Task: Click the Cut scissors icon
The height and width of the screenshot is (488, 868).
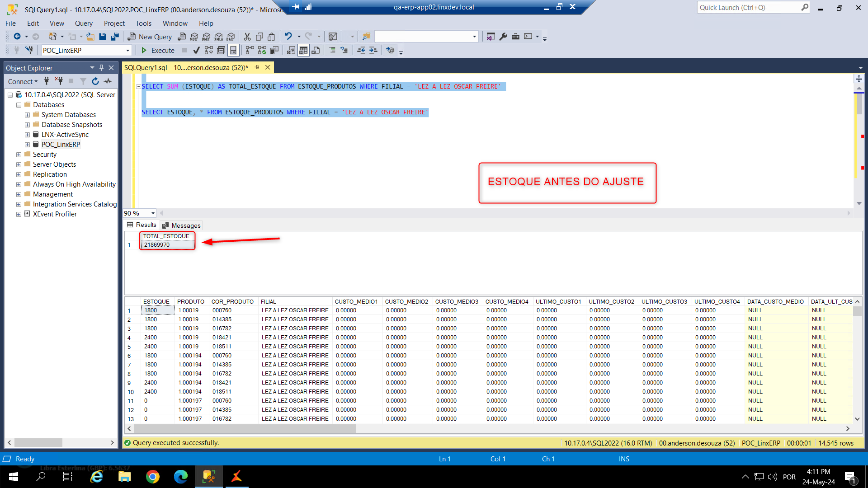Action: 247,37
